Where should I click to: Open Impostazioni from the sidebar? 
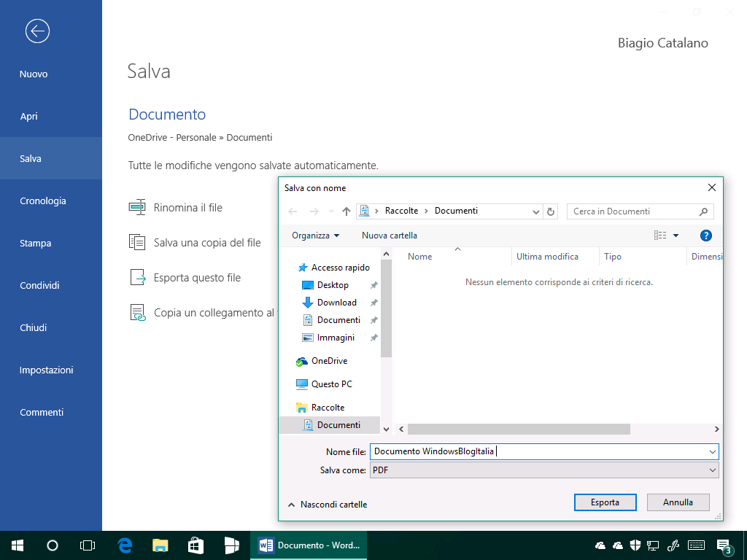coord(51,370)
